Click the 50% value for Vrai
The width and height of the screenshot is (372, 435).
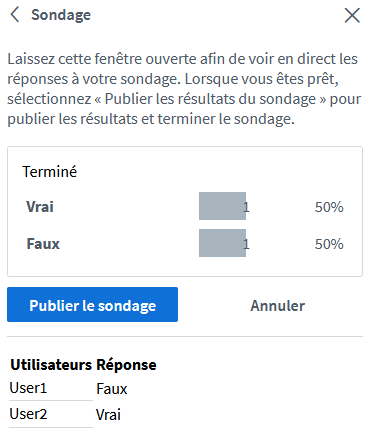click(329, 207)
